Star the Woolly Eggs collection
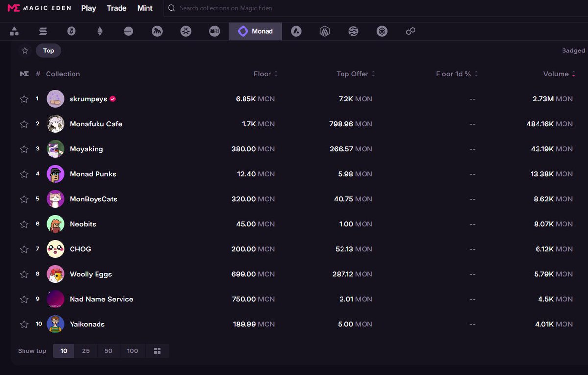The image size is (588, 375). click(x=24, y=274)
